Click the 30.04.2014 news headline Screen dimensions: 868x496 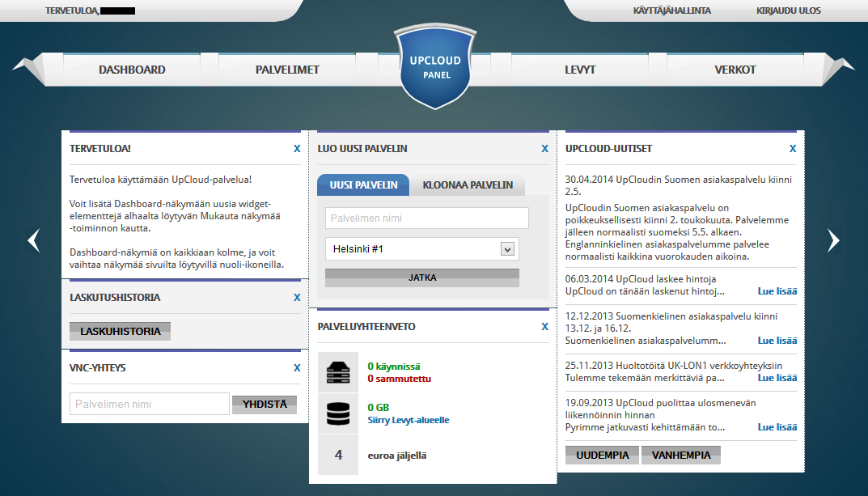679,185
